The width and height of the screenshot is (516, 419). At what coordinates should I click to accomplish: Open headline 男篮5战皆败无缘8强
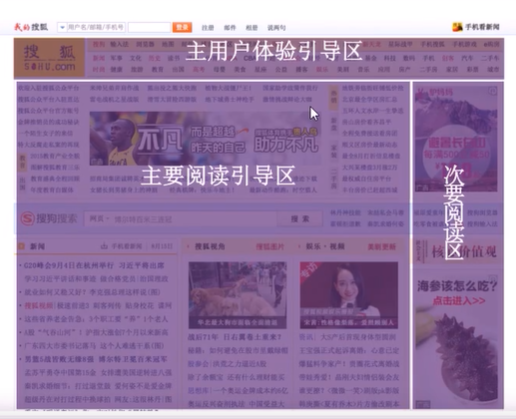59,359
